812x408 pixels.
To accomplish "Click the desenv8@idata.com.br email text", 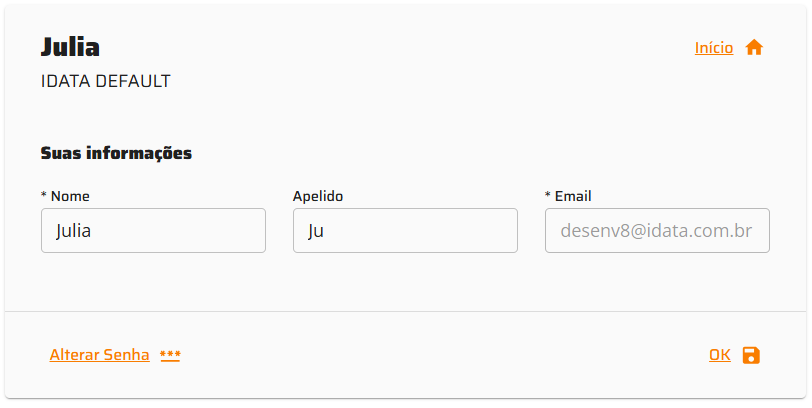I will pos(656,231).
